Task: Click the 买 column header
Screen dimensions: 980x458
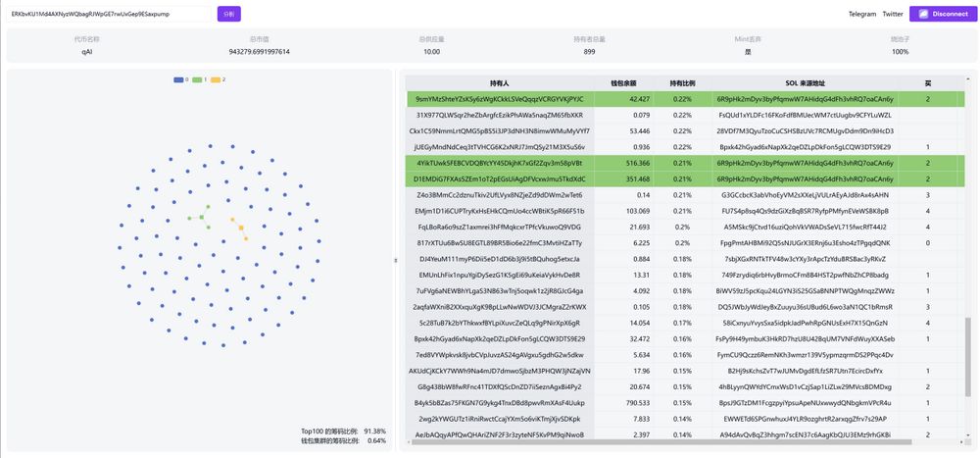Action: 927,82
